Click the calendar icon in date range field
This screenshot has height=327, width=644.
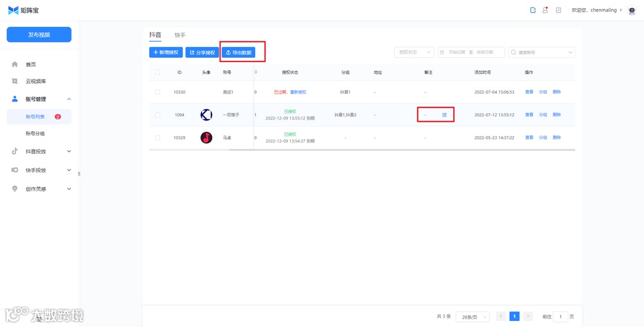(x=442, y=53)
